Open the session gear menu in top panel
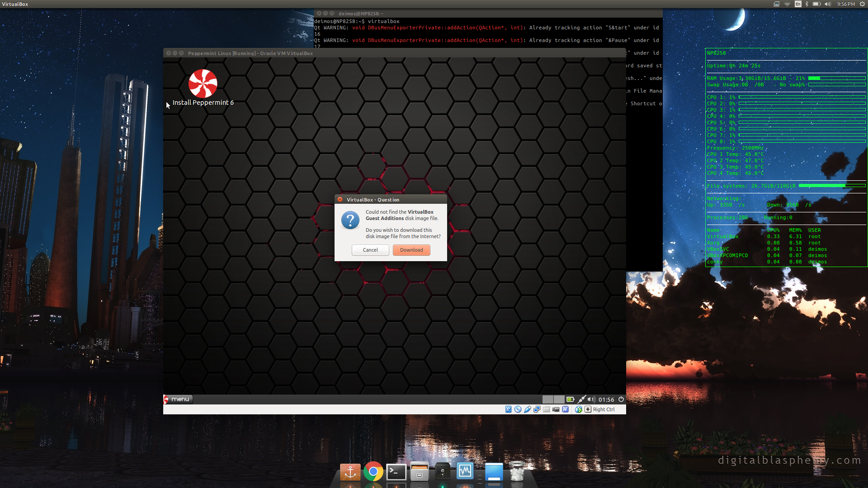 (862, 4)
